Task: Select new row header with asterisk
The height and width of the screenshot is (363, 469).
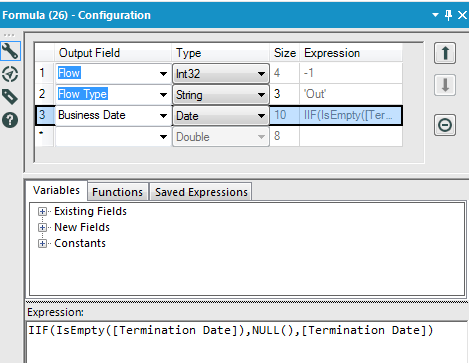Action: 44,136
